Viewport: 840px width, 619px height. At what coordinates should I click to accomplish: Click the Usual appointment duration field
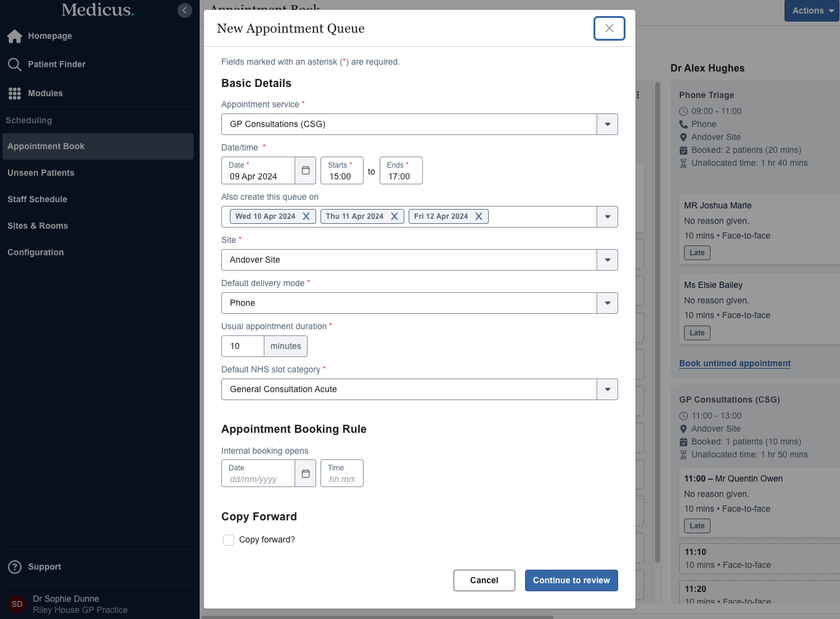pos(243,346)
